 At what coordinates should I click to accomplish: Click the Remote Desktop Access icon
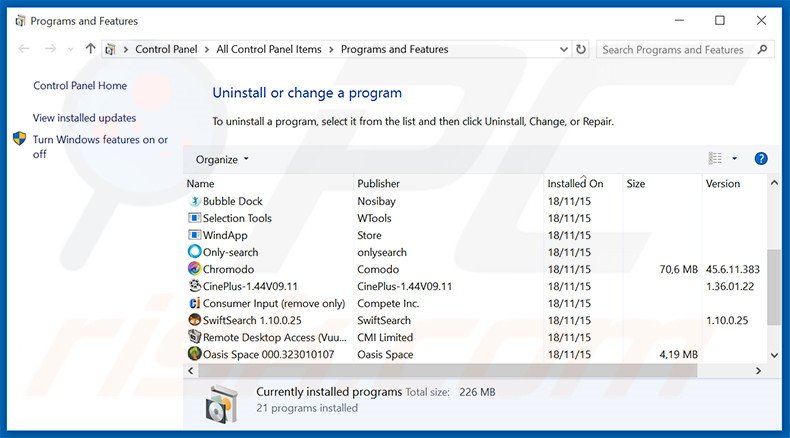[x=194, y=337]
